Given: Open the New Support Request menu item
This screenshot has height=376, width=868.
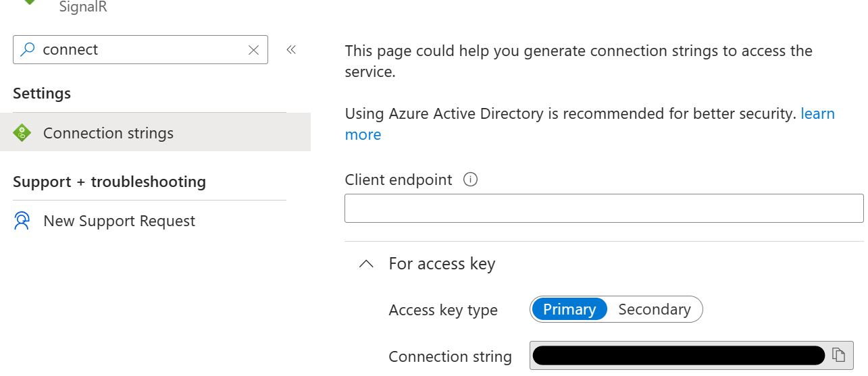Looking at the screenshot, I should pos(119,221).
